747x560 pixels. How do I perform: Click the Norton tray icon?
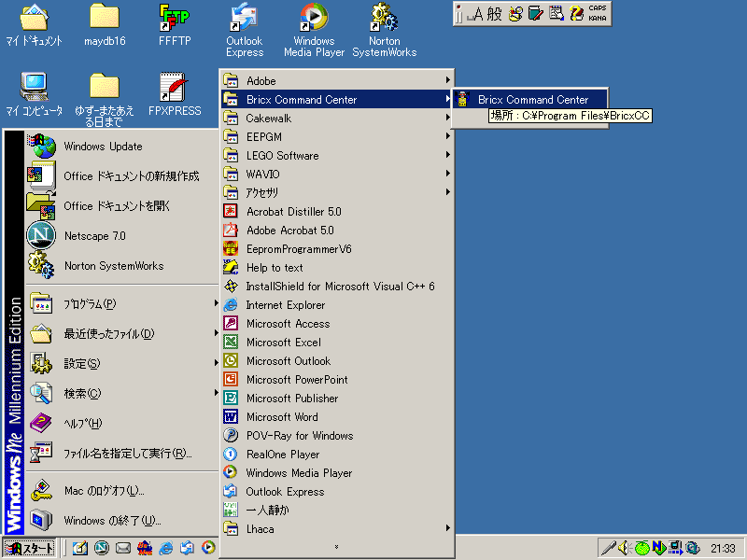click(658, 548)
